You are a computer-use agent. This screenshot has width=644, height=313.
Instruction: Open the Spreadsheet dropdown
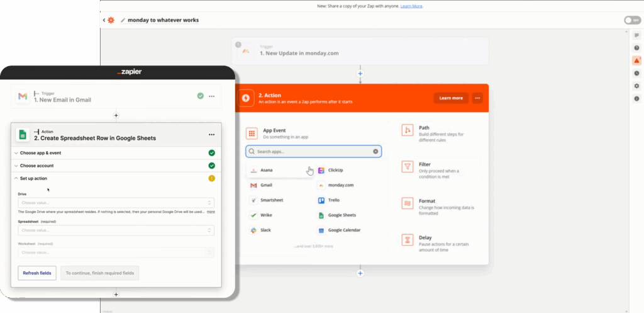click(x=116, y=230)
